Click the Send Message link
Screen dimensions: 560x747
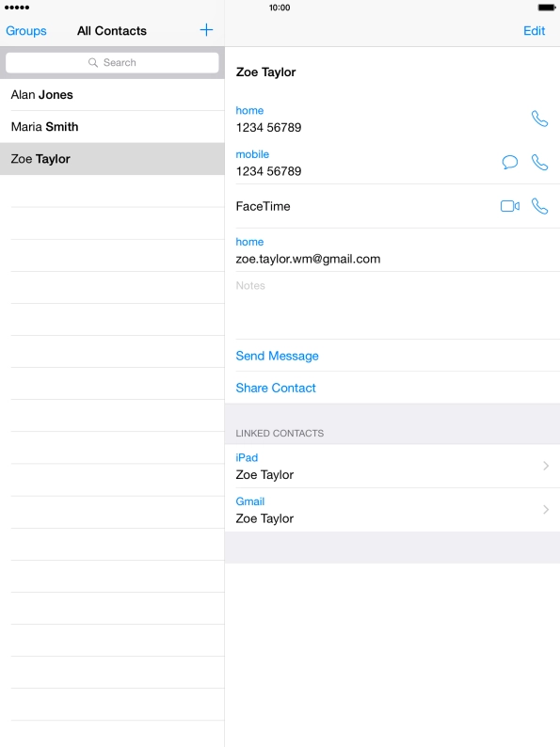pos(277,356)
